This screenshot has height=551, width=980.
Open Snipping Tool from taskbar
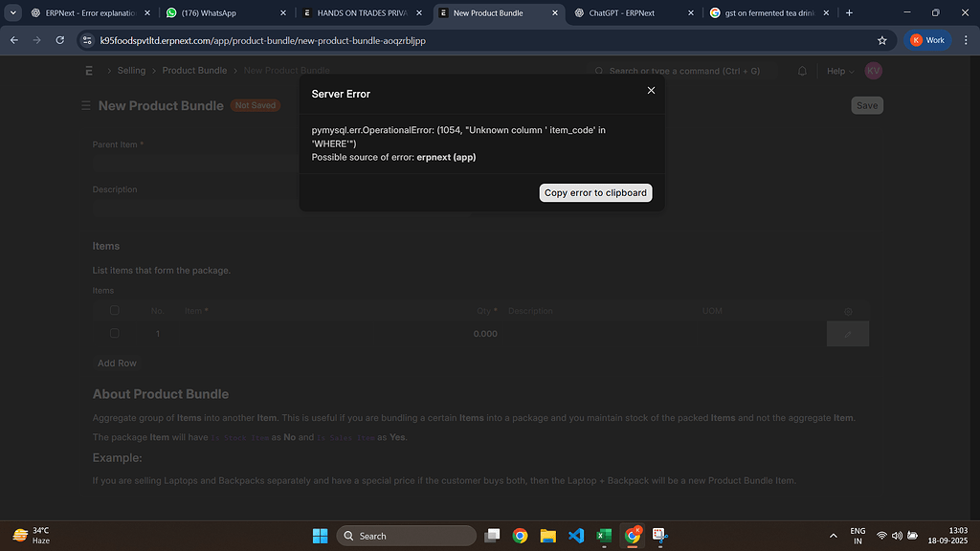point(660,536)
